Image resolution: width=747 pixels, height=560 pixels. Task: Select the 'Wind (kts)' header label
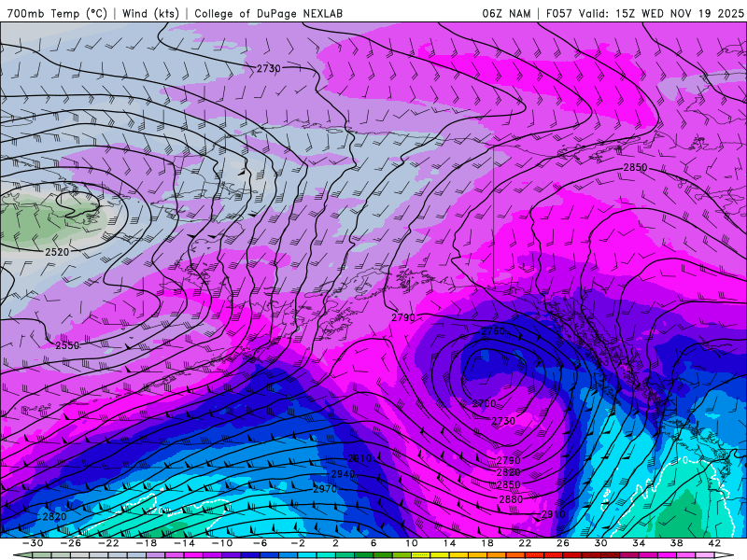tap(150, 13)
